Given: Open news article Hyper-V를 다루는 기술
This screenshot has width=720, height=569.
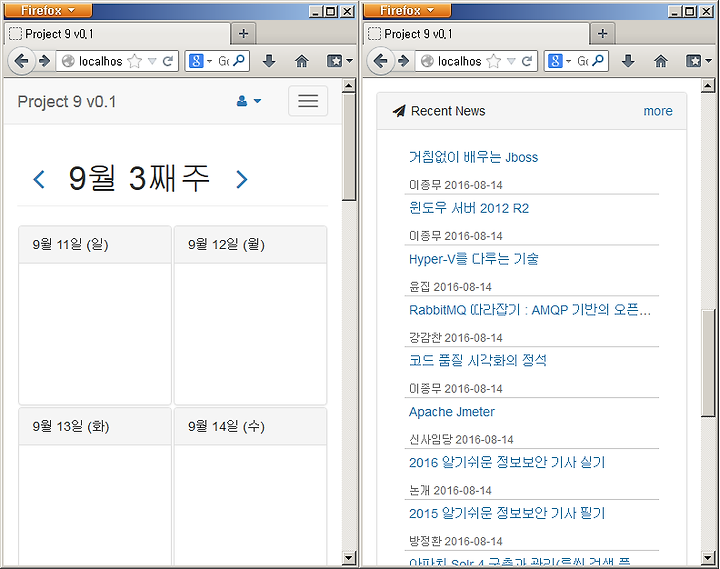Looking at the screenshot, I should click(x=473, y=259).
